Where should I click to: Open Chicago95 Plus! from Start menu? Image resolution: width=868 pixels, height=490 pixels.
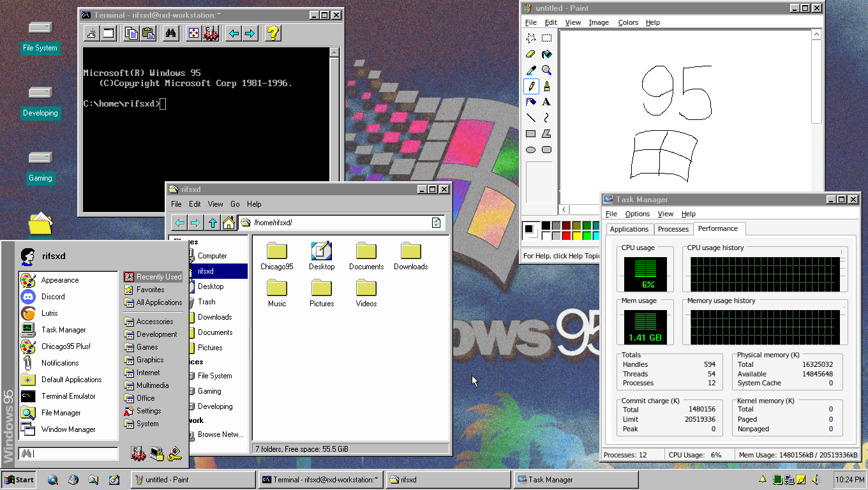click(x=68, y=346)
